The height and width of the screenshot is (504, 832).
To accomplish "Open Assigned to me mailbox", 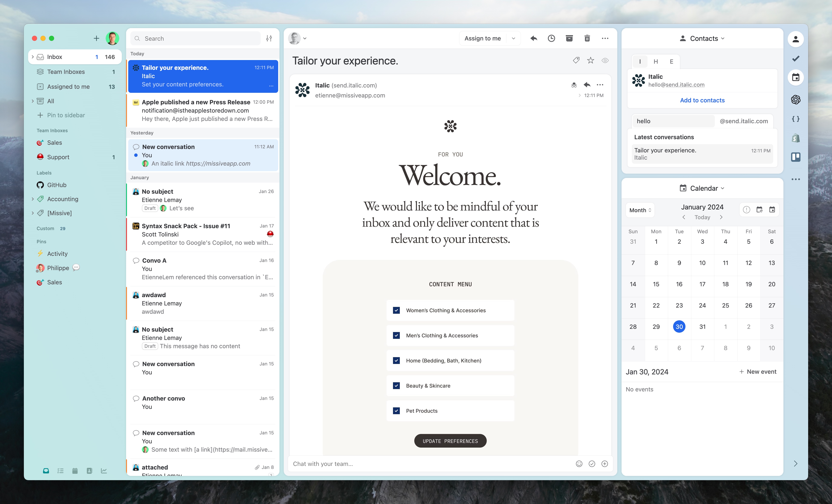I will click(75, 87).
